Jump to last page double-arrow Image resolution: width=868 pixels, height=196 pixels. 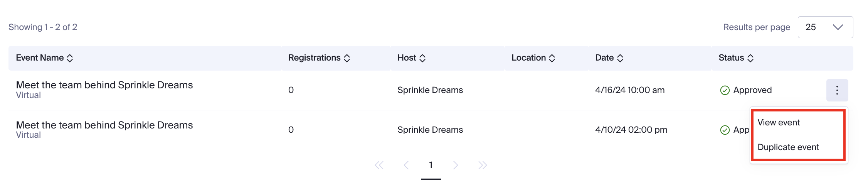click(x=483, y=165)
